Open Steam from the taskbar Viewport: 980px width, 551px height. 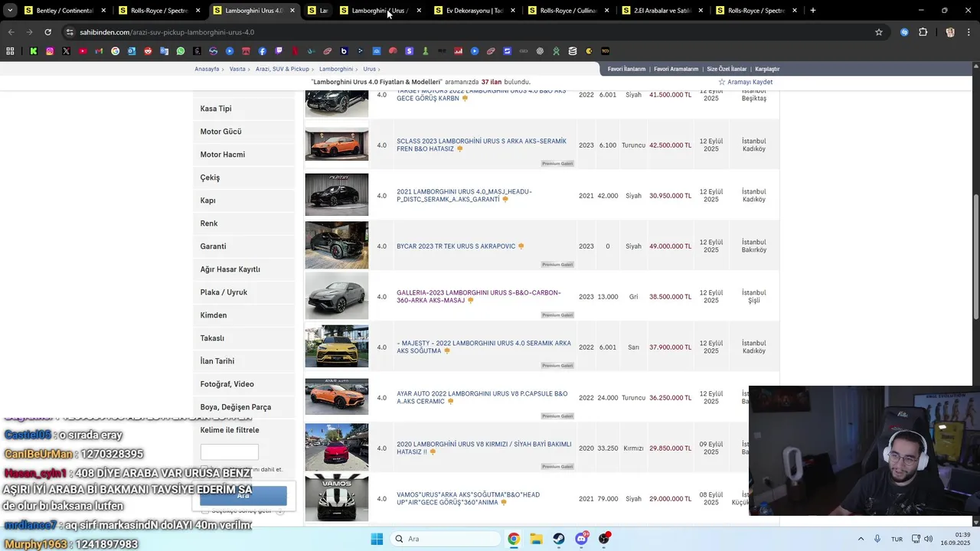pos(559,539)
